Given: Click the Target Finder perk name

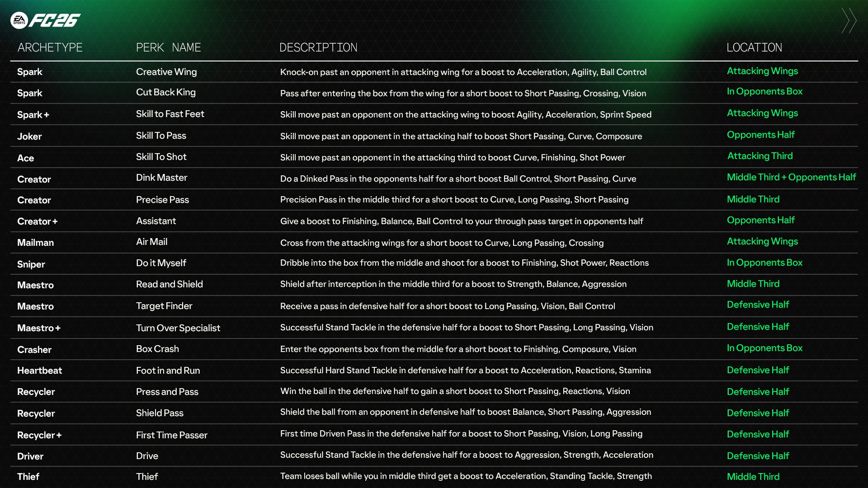Looking at the screenshot, I should click(x=164, y=306).
